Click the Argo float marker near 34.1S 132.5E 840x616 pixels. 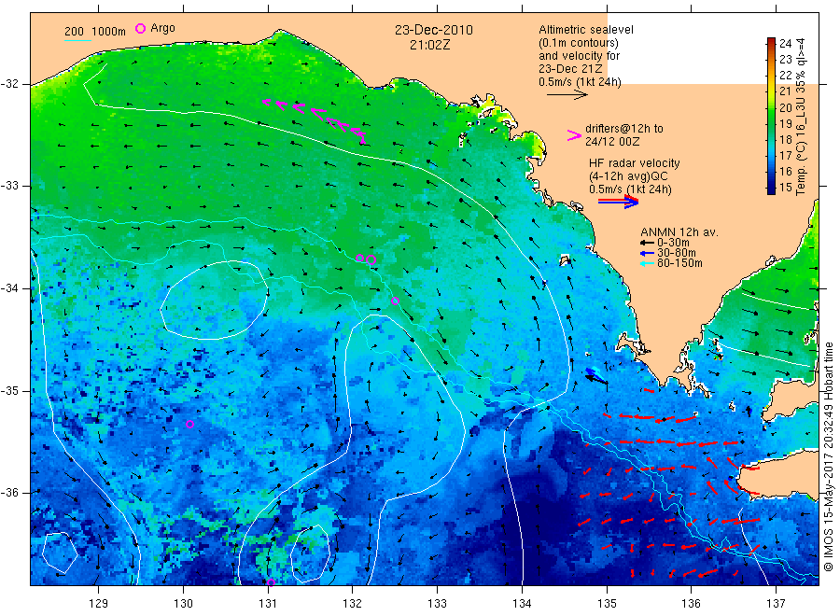click(x=395, y=301)
